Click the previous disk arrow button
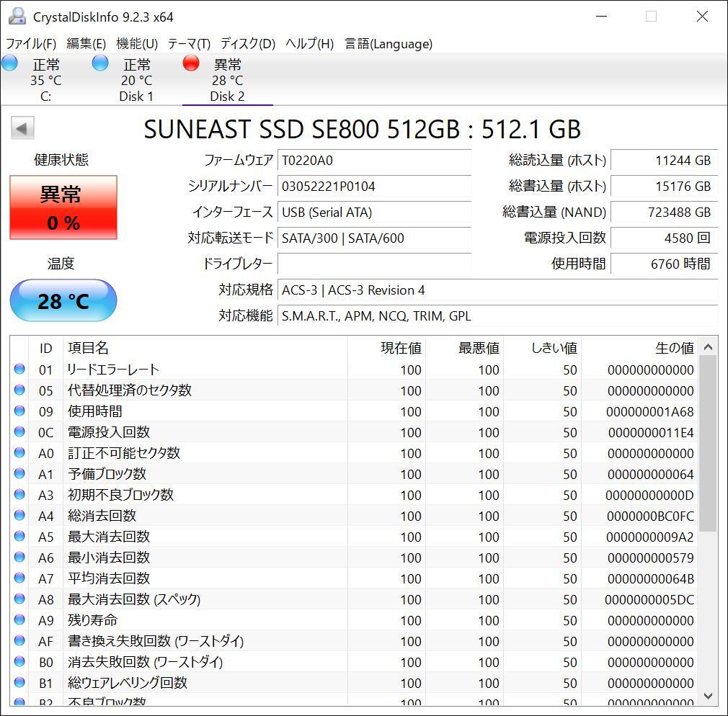 click(x=22, y=129)
